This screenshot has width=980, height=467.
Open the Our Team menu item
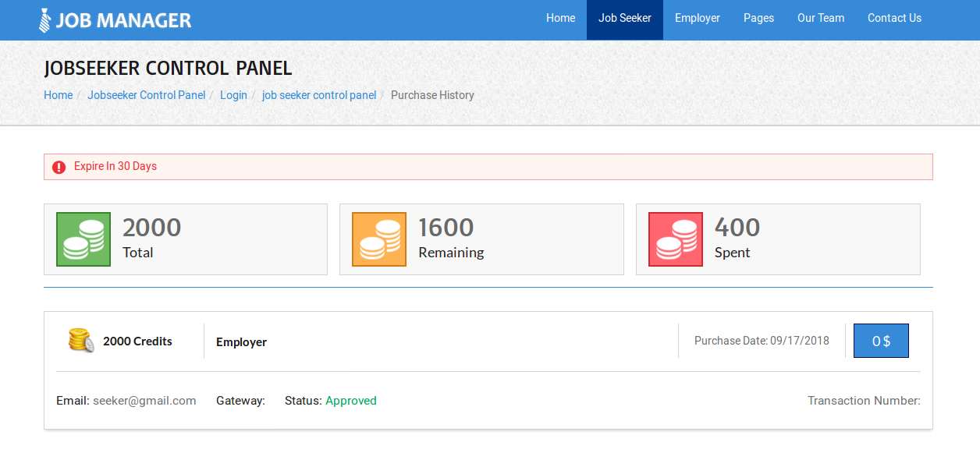821,18
